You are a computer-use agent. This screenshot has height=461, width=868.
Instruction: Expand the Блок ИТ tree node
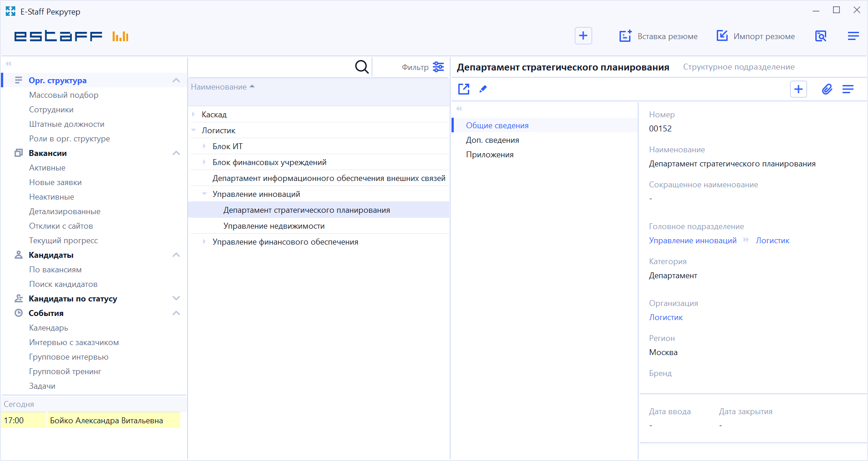pos(204,146)
